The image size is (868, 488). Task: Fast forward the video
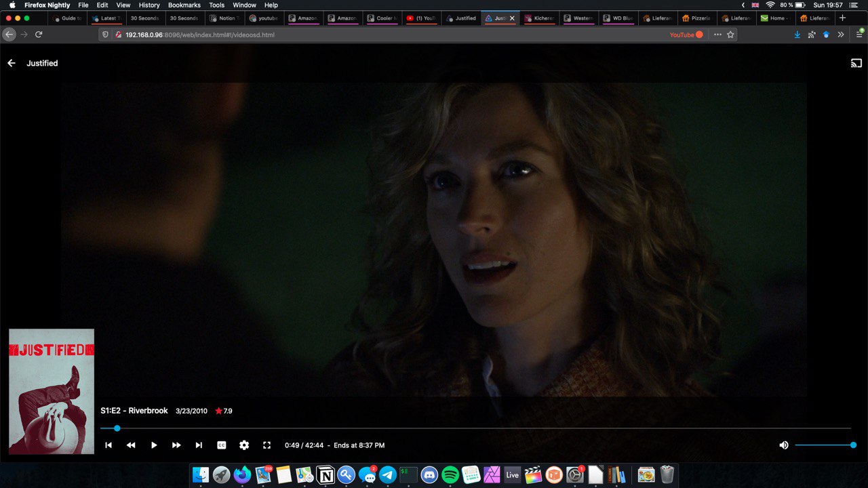pos(176,445)
